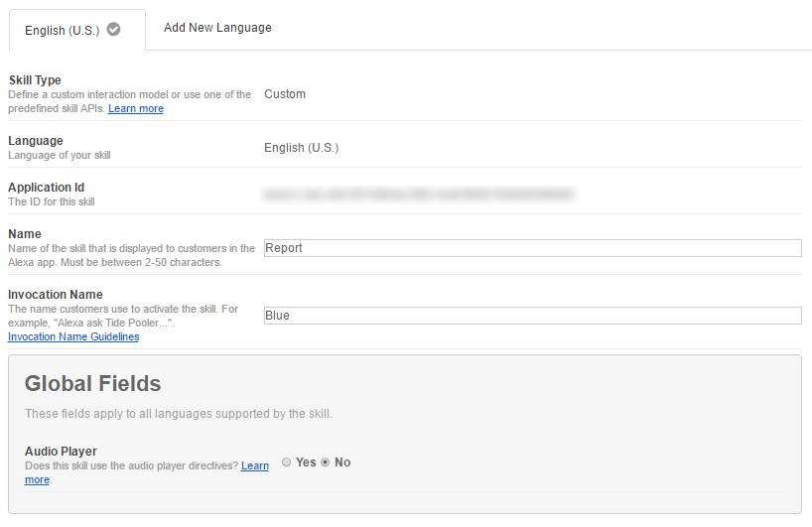Viewport: 812px width, 527px height.
Task: Select Yes for Audio Player
Action: [286, 462]
